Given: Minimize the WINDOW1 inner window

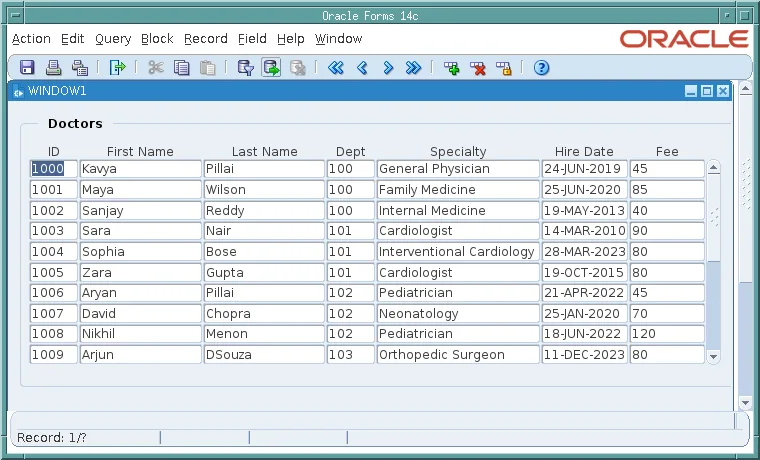Looking at the screenshot, I should (x=691, y=91).
